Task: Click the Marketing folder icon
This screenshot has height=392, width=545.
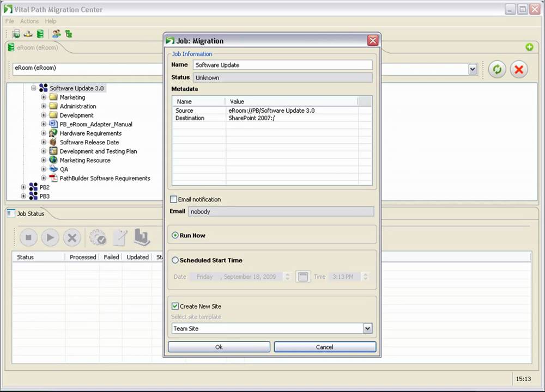Action: (53, 97)
